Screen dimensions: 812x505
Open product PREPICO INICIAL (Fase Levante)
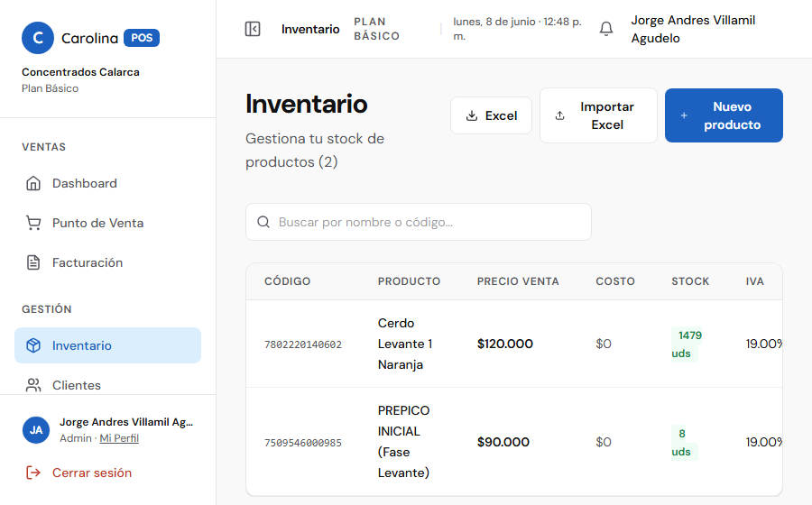click(x=404, y=441)
